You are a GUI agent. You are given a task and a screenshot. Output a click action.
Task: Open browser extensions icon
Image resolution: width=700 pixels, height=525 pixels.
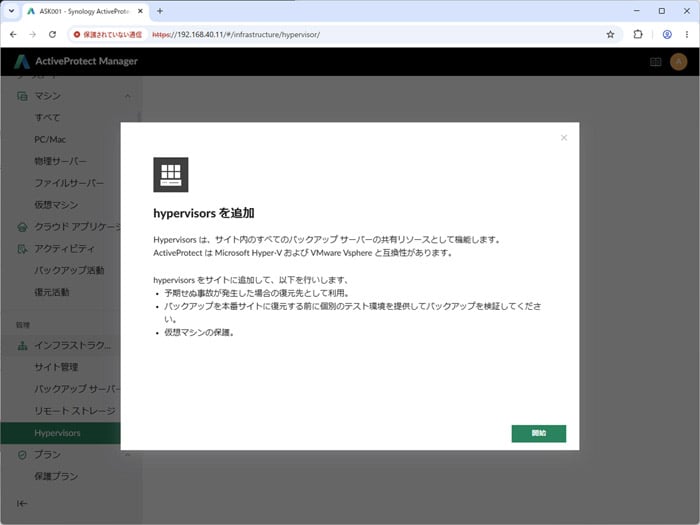click(638, 34)
